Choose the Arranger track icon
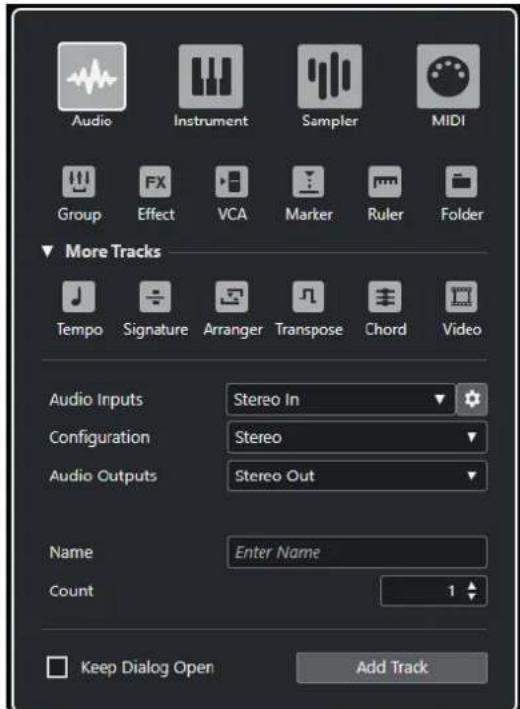520x709 pixels. pos(232,297)
